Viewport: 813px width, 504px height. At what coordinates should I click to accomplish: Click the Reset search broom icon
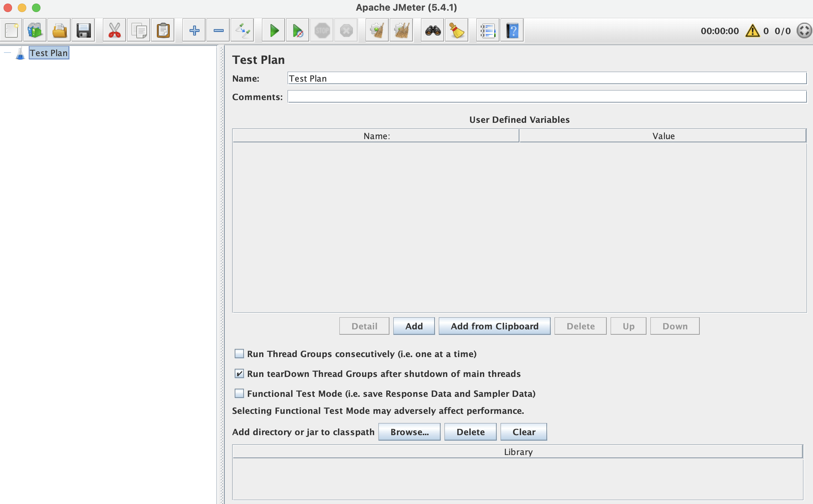[457, 31]
